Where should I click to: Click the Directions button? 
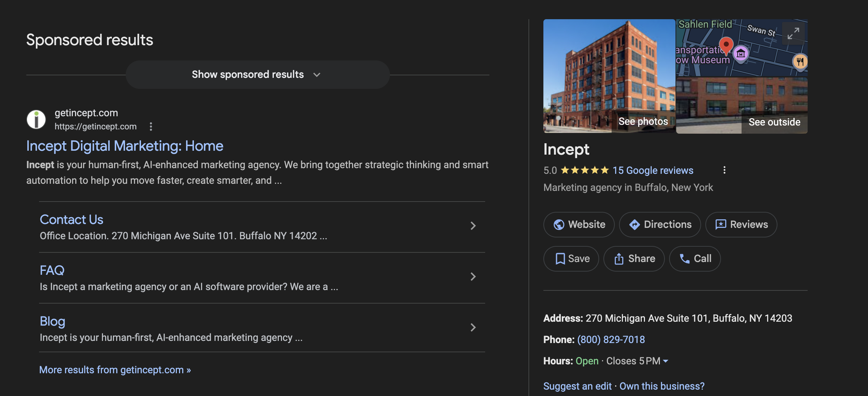tap(660, 225)
